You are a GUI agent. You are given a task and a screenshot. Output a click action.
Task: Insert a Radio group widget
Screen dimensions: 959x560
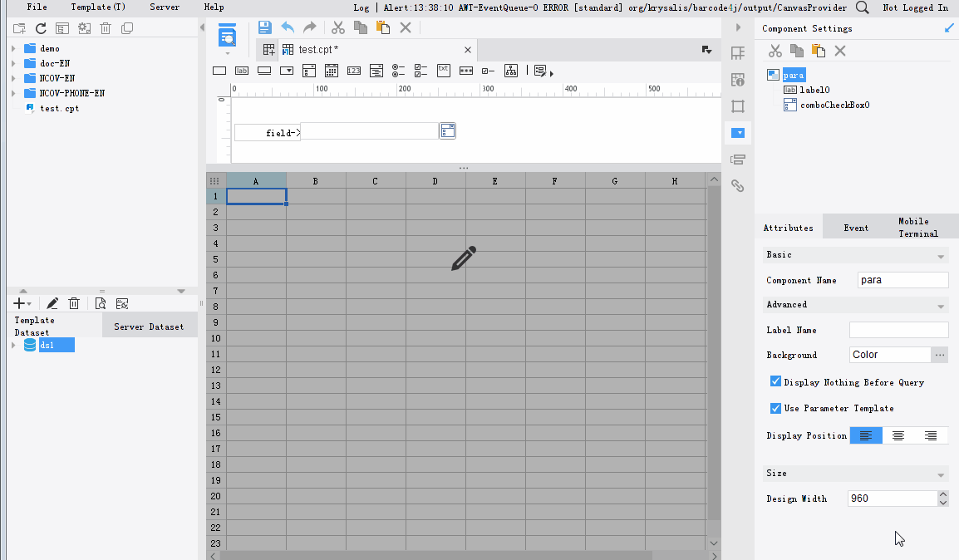(x=397, y=71)
